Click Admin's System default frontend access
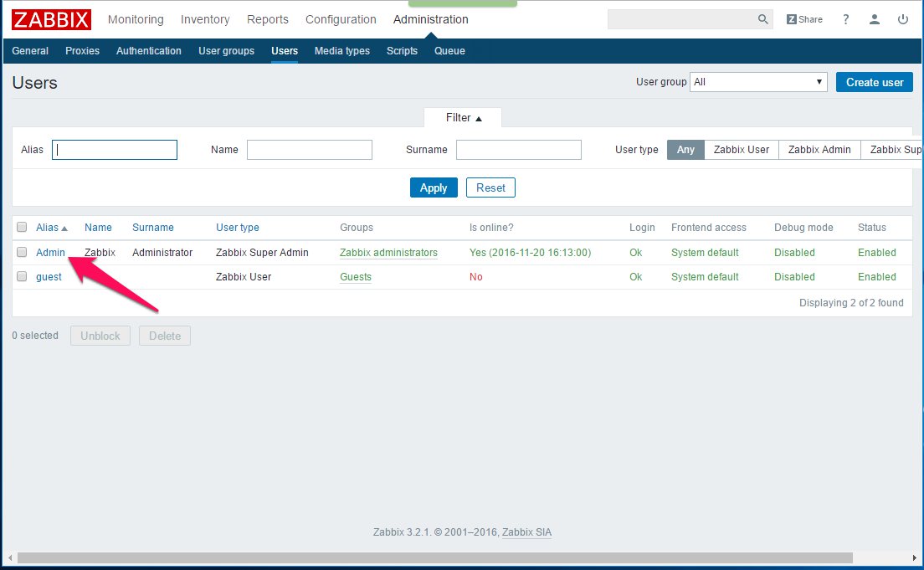The height and width of the screenshot is (570, 924). pyautogui.click(x=705, y=252)
